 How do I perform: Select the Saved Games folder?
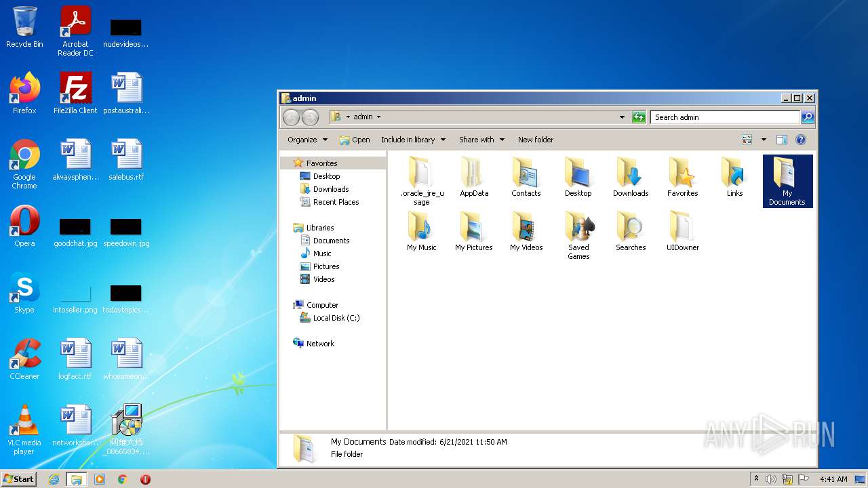[x=578, y=235]
